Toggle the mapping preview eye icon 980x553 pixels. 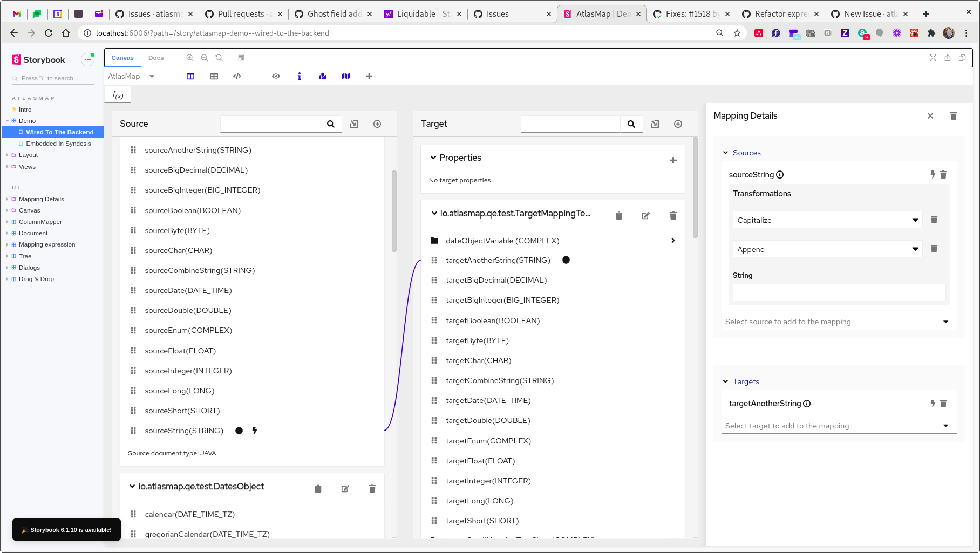click(276, 76)
